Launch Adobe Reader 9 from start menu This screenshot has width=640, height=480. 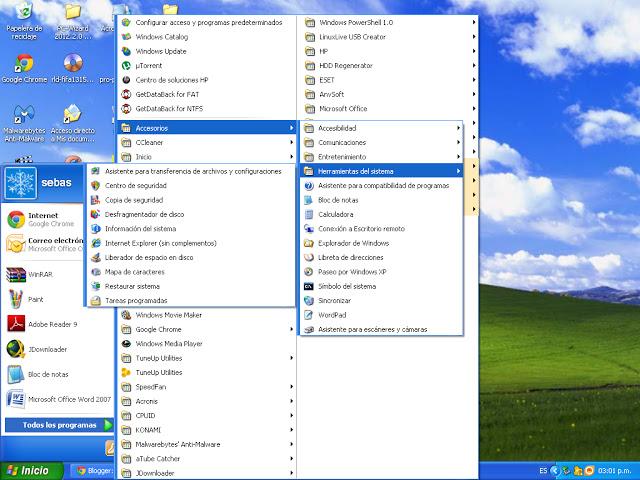tap(52, 324)
